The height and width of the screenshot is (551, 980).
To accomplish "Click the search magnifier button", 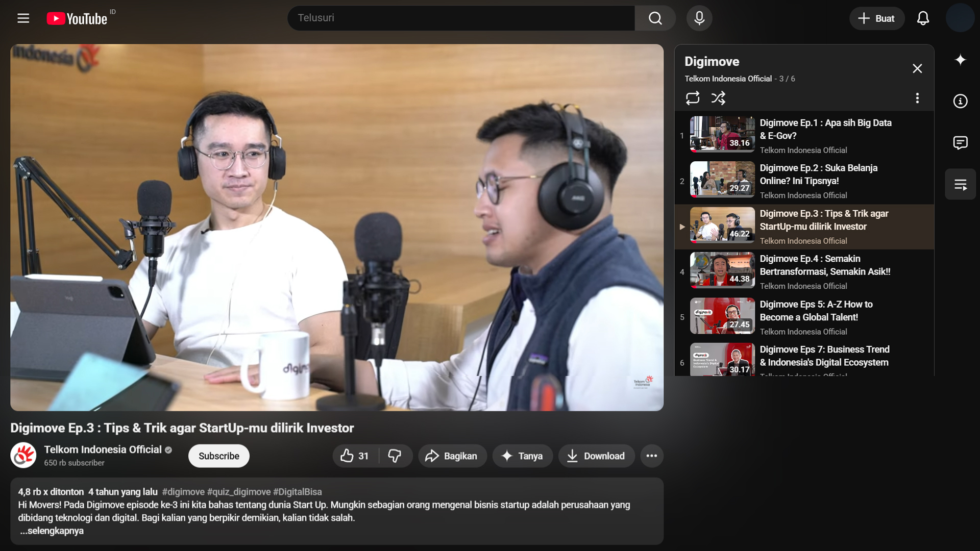I will coord(655,18).
